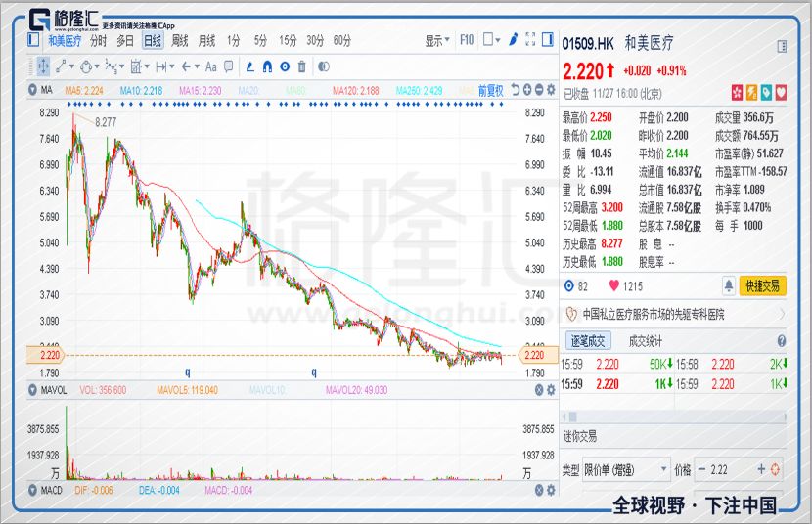The image size is (812, 524).
Task: Decrease order price with minus button
Action: (x=701, y=469)
